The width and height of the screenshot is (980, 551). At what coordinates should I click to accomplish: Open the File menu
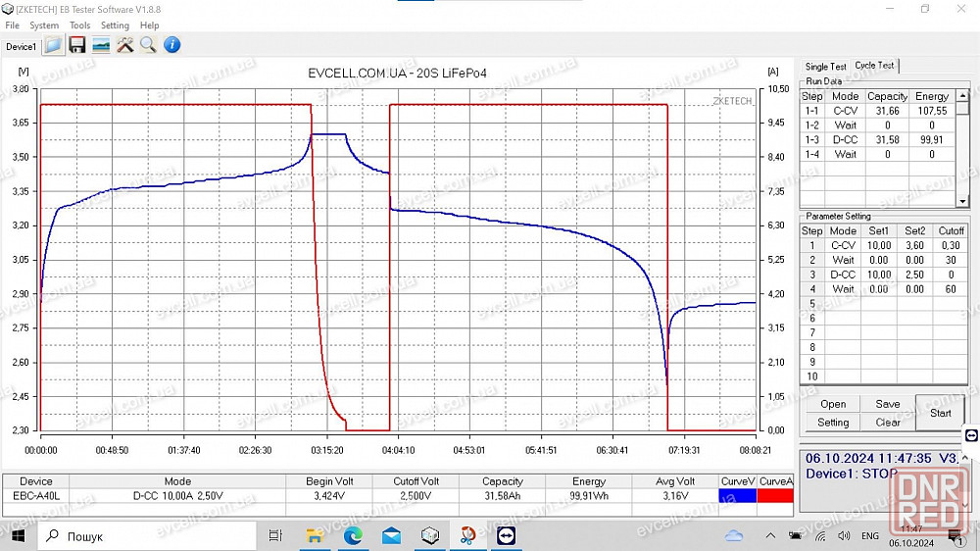click(13, 25)
